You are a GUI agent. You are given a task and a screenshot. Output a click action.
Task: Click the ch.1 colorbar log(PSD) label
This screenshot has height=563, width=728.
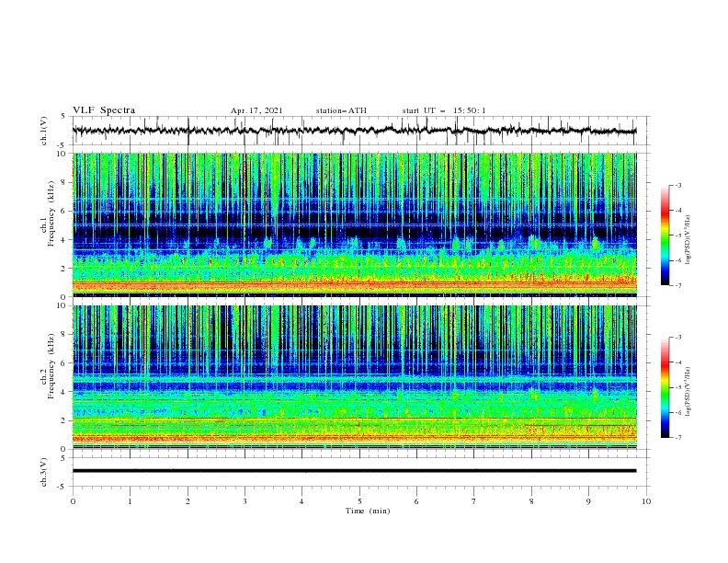point(688,240)
